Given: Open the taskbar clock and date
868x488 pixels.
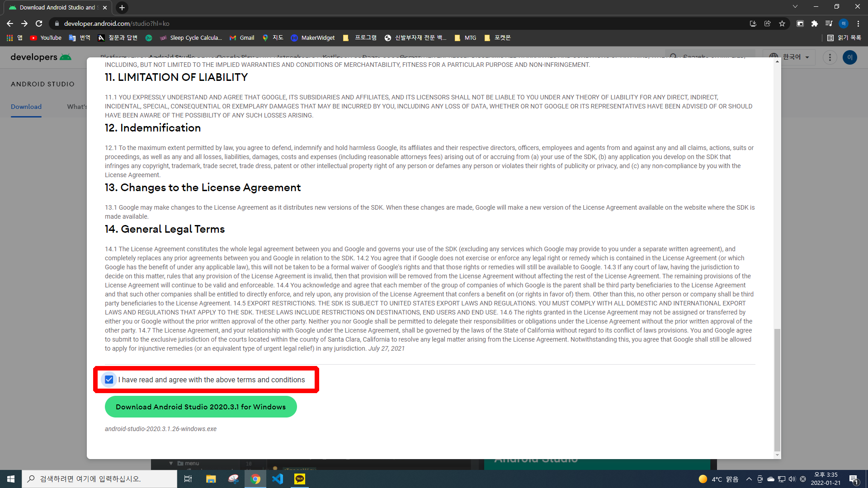Looking at the screenshot, I should [x=826, y=479].
